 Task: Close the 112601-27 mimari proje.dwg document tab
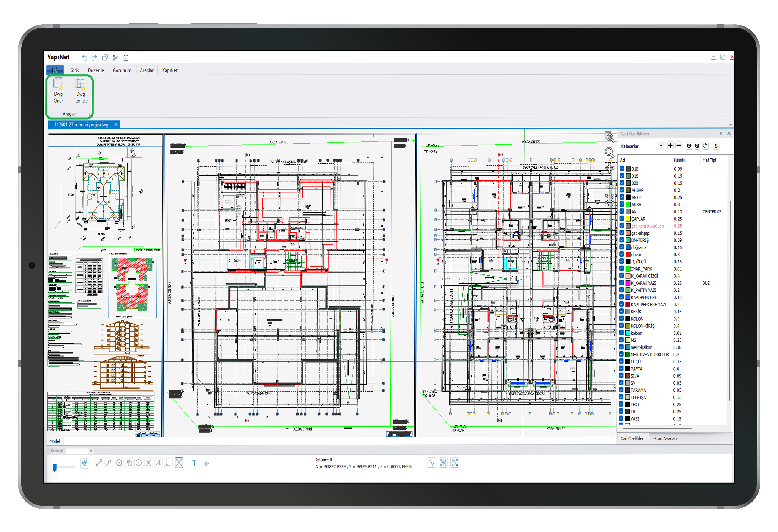tap(116, 125)
